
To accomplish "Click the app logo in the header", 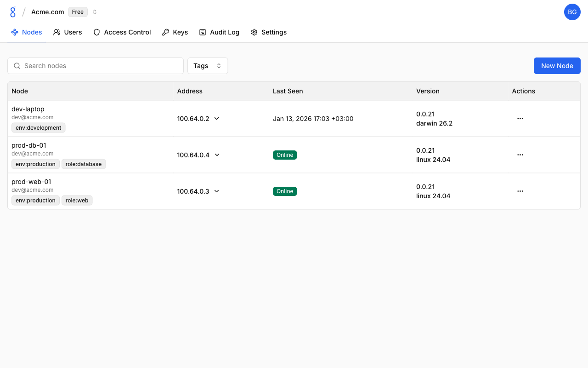I will 13,12.
